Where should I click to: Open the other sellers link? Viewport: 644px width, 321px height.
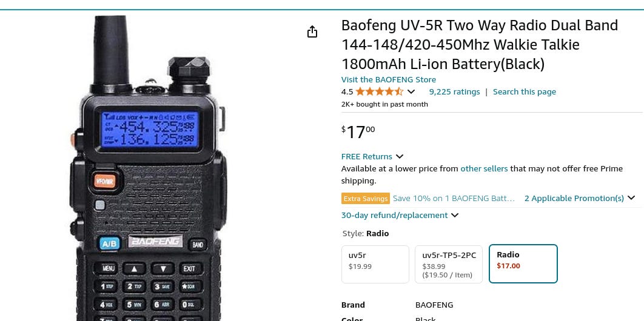(484, 168)
